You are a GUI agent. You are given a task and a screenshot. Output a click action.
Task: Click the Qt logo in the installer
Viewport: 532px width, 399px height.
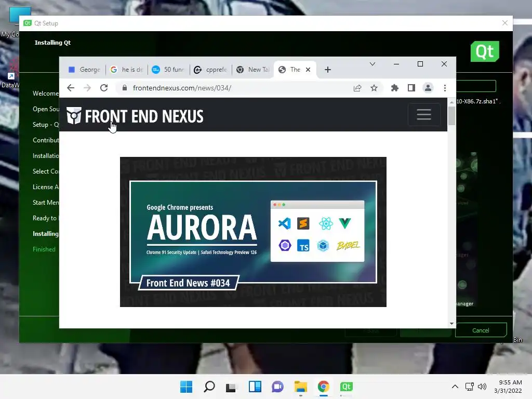coord(485,51)
